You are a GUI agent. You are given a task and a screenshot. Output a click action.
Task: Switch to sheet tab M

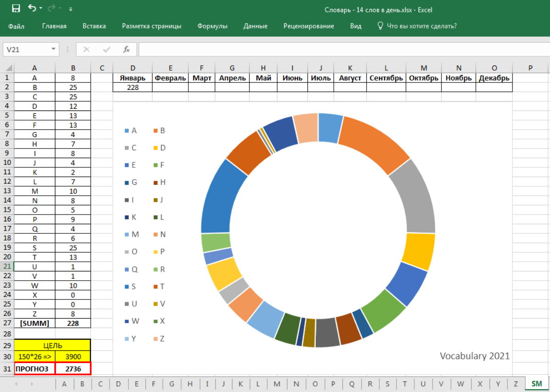277,384
